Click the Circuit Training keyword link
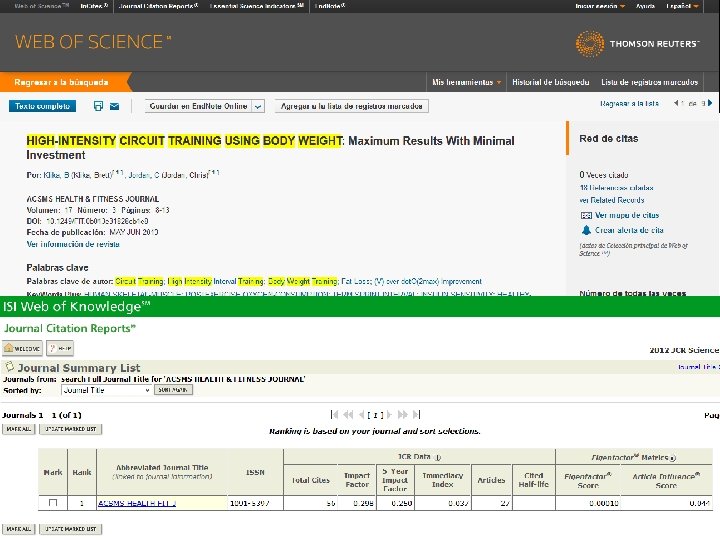Image resolution: width=720 pixels, height=540 pixels. [x=139, y=281]
